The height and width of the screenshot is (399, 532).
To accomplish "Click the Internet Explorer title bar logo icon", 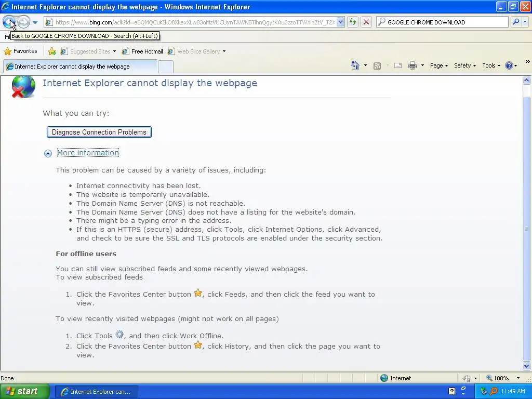I will [5, 6].
